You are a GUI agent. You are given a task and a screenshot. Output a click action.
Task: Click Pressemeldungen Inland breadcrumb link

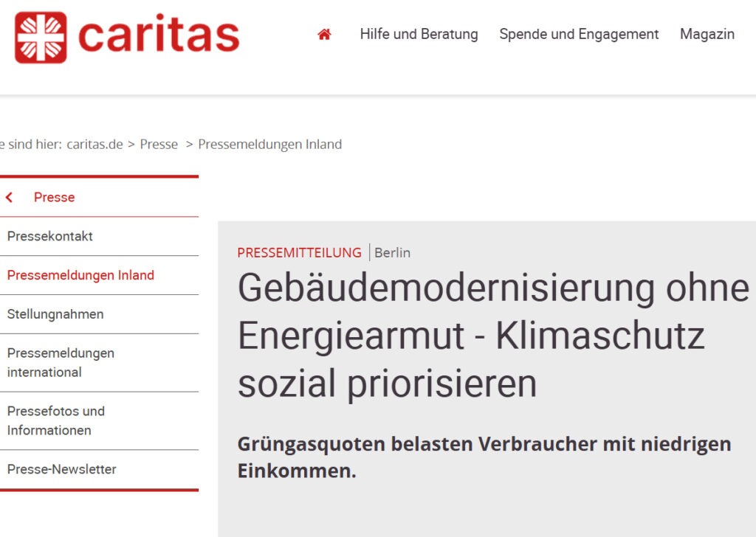269,145
